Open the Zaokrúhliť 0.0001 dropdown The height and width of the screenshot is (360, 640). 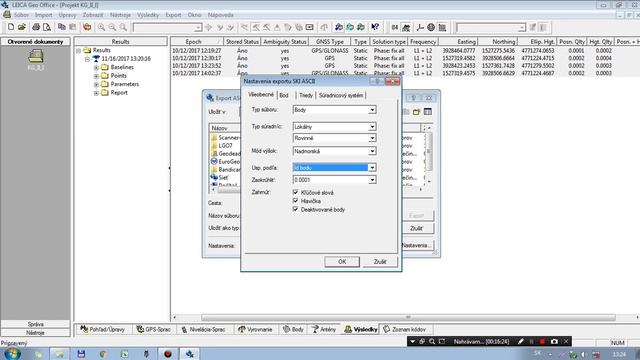pyautogui.click(x=372, y=180)
